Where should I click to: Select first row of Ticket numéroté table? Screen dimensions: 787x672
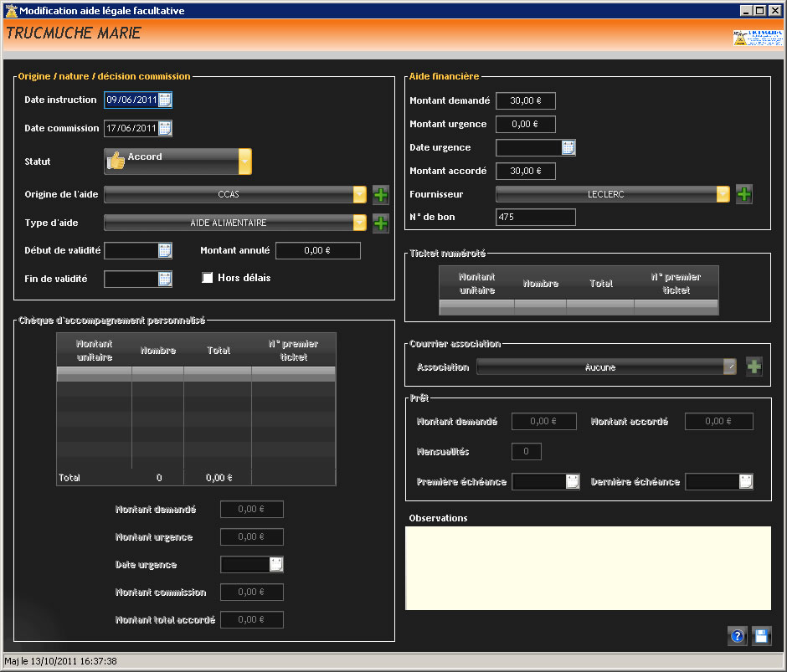click(578, 305)
